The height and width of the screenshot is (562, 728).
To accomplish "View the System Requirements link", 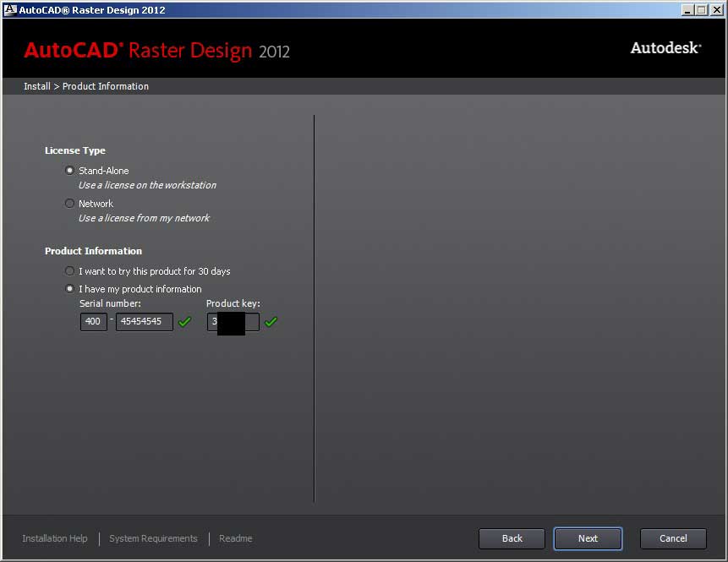I will coord(153,538).
